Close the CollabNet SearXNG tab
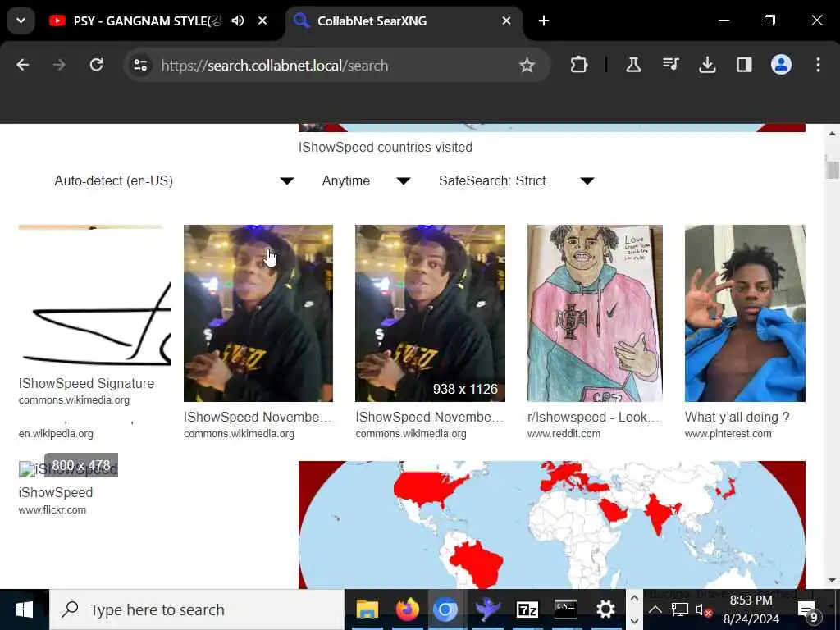 click(x=506, y=21)
